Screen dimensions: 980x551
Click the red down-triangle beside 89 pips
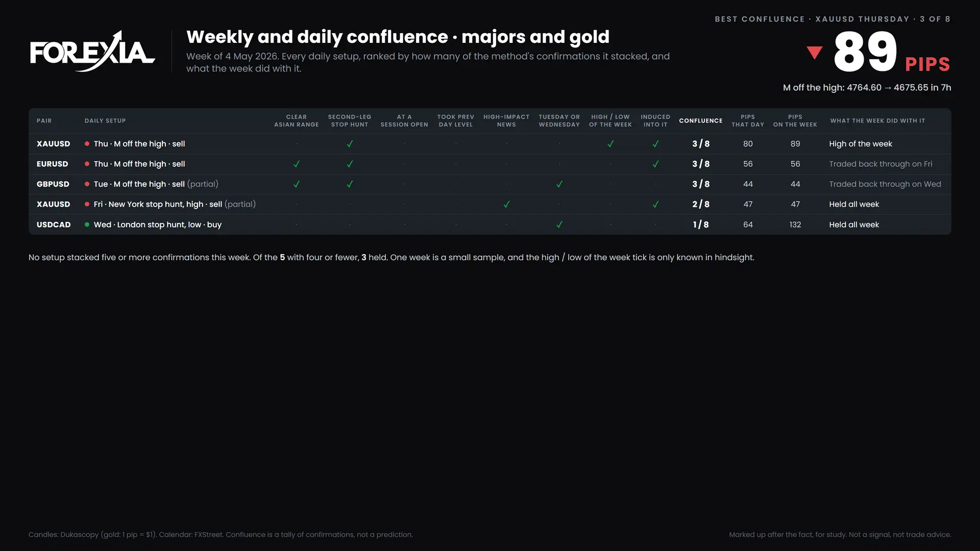tap(815, 53)
